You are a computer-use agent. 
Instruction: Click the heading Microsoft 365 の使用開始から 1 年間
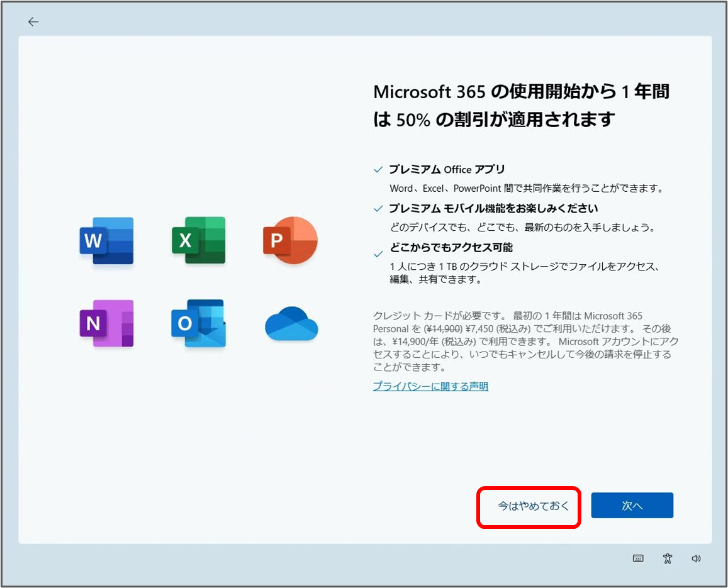(x=522, y=91)
